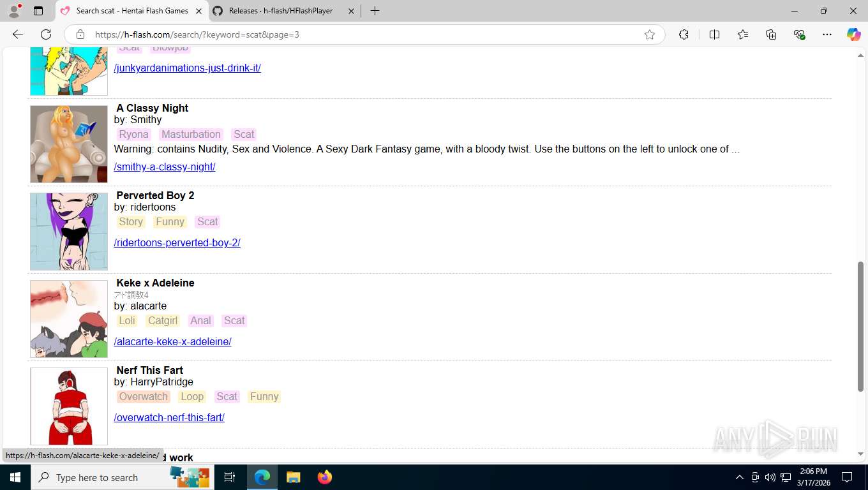Viewport: 868px width, 490px height.
Task: Open the Favorites list icon
Action: coord(743,34)
